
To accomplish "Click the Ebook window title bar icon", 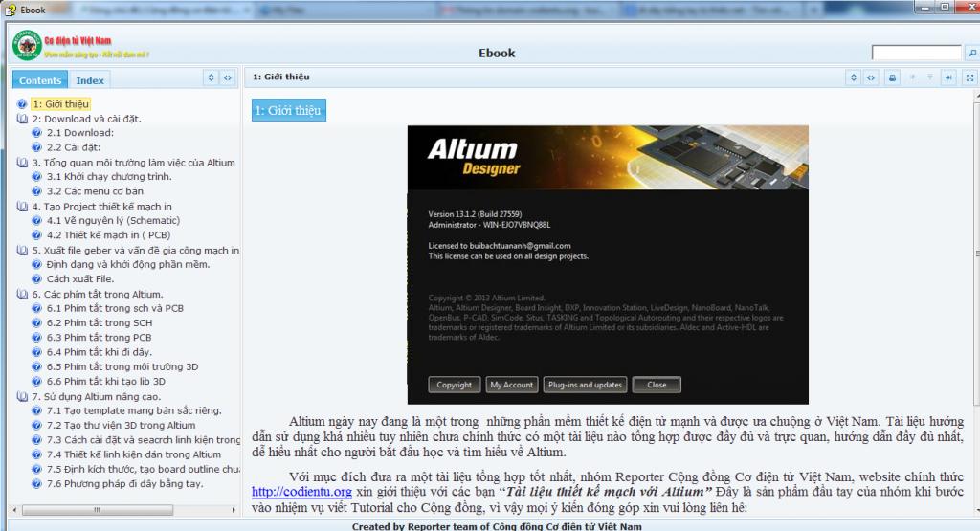I will (x=11, y=10).
